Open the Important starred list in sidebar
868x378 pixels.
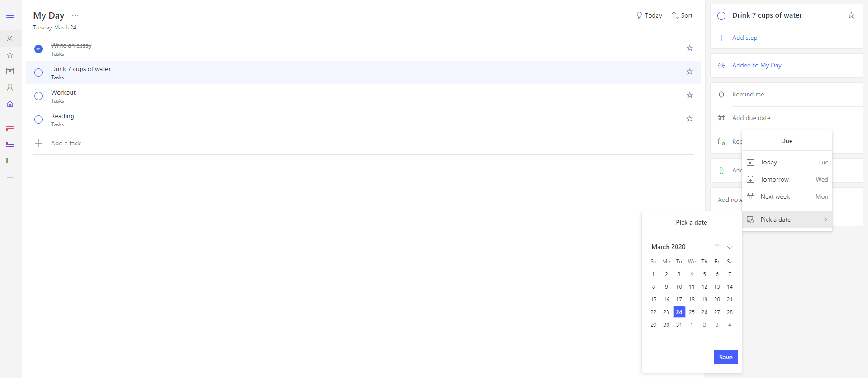pyautogui.click(x=10, y=55)
